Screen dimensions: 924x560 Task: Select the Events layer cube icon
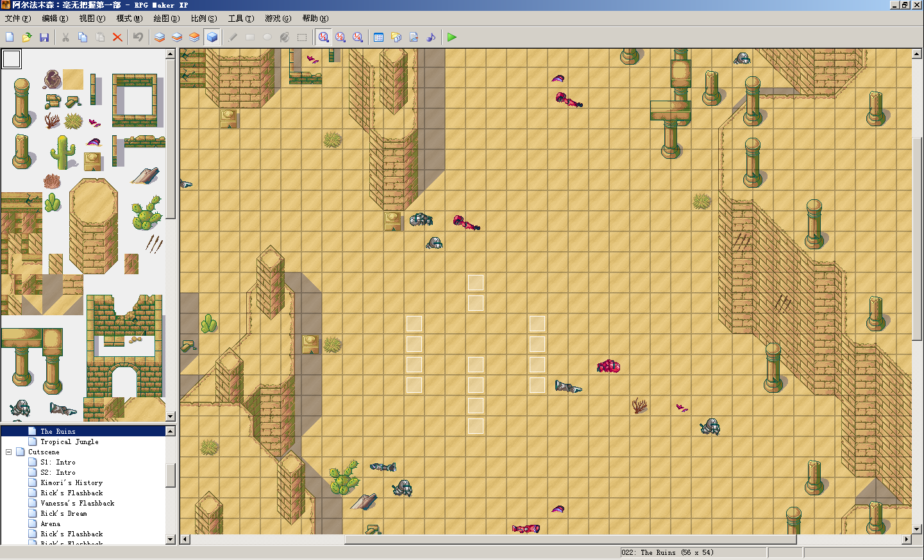click(x=212, y=37)
